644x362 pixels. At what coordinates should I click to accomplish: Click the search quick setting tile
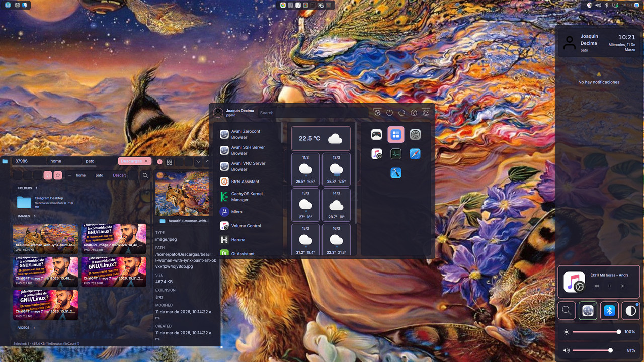click(567, 311)
